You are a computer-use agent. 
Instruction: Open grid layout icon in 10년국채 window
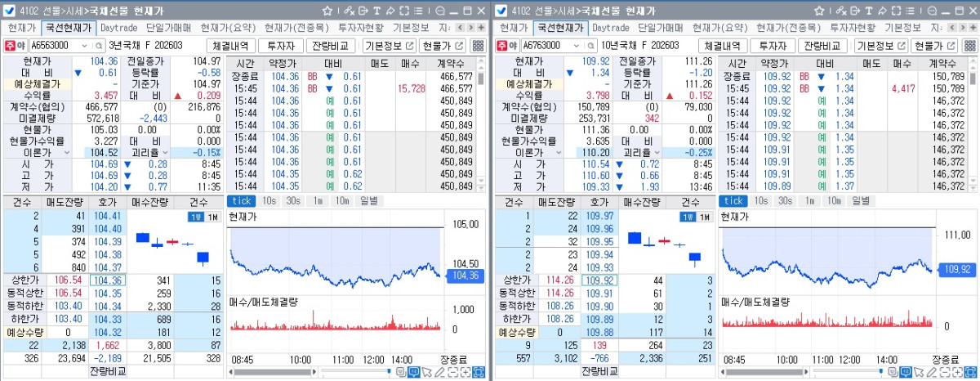tap(969, 46)
